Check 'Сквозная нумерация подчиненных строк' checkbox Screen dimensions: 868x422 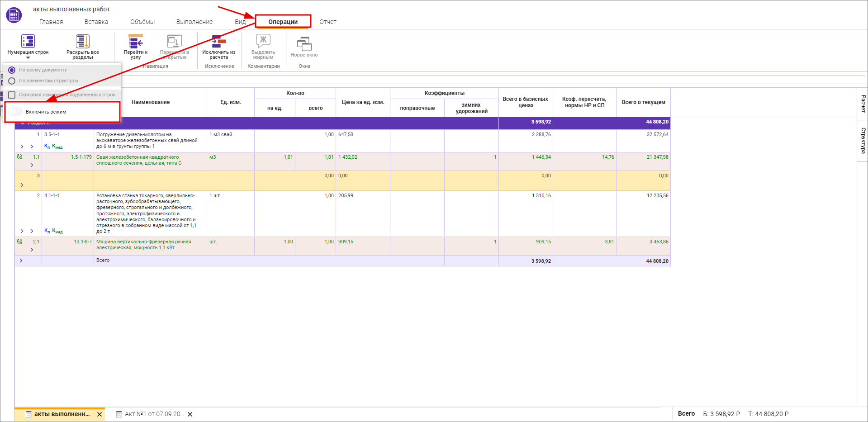(x=12, y=95)
